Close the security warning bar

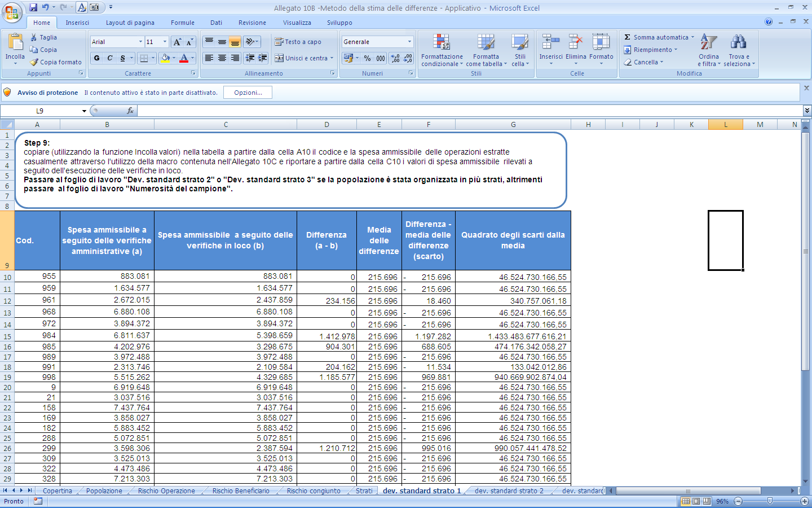pos(806,88)
